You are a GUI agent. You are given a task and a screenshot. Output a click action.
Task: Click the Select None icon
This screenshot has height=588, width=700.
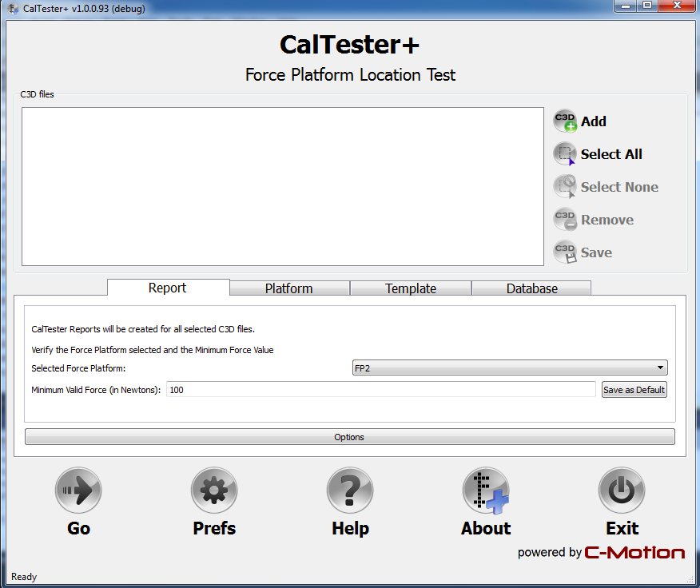(565, 187)
